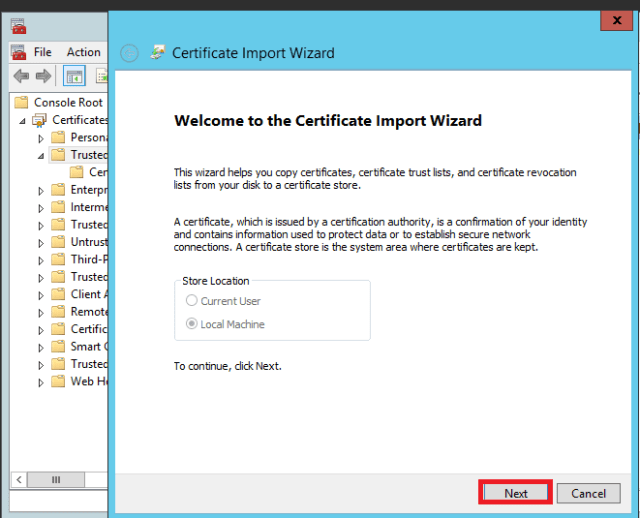Open the File menu
The image size is (640, 518).
tap(43, 52)
